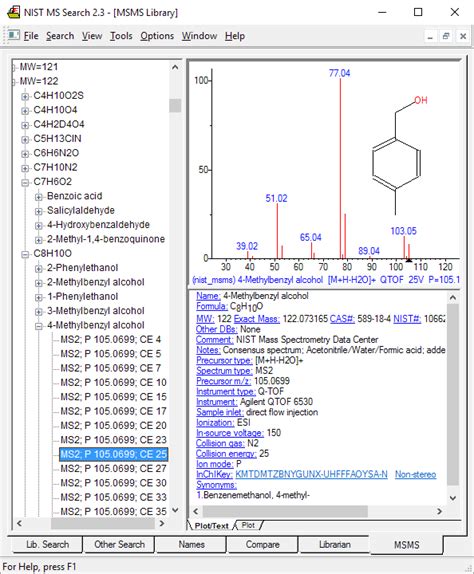Open the Compare tab
This screenshot has width=474, height=574.
click(x=262, y=544)
